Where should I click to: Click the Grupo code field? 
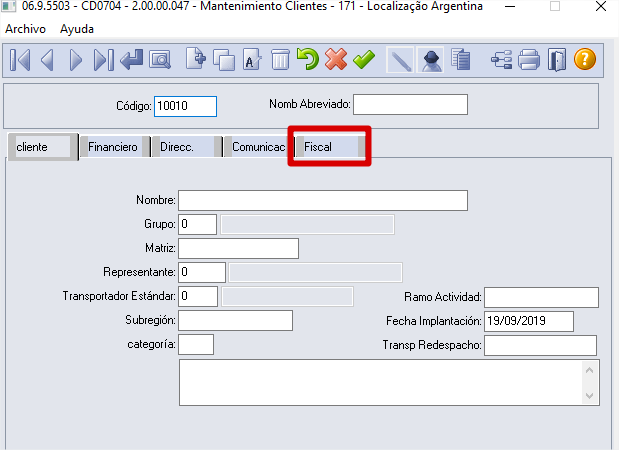[197, 224]
